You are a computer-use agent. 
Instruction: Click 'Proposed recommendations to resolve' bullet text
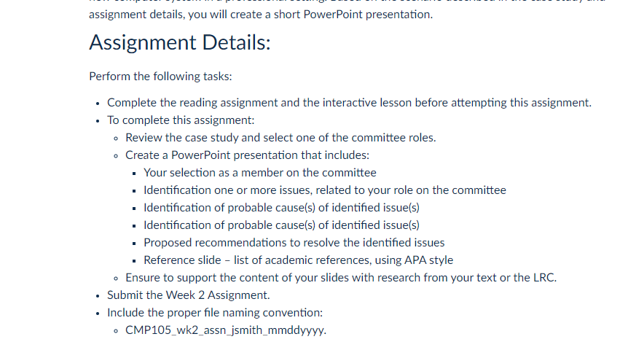[294, 243]
